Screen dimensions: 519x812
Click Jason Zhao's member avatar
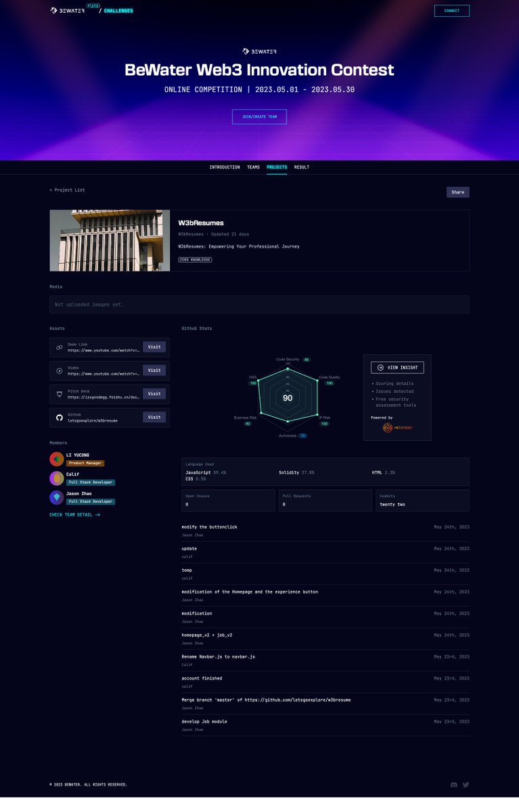coord(57,497)
